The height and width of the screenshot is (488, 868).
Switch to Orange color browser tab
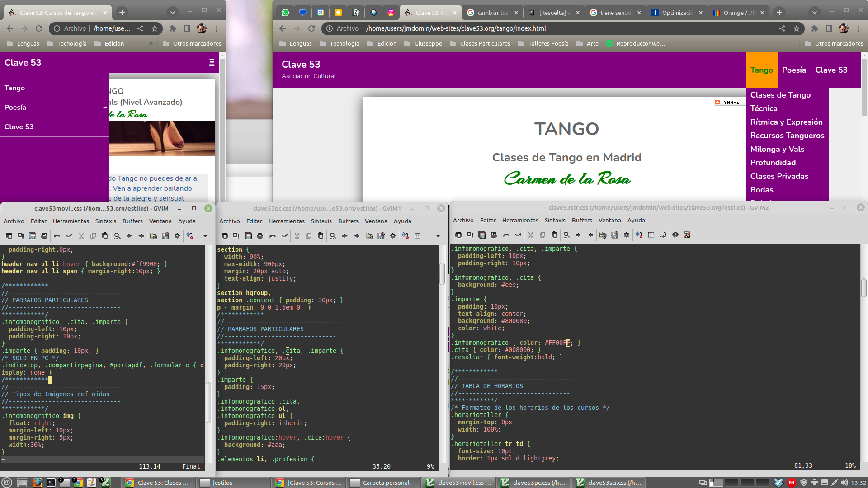click(x=738, y=13)
